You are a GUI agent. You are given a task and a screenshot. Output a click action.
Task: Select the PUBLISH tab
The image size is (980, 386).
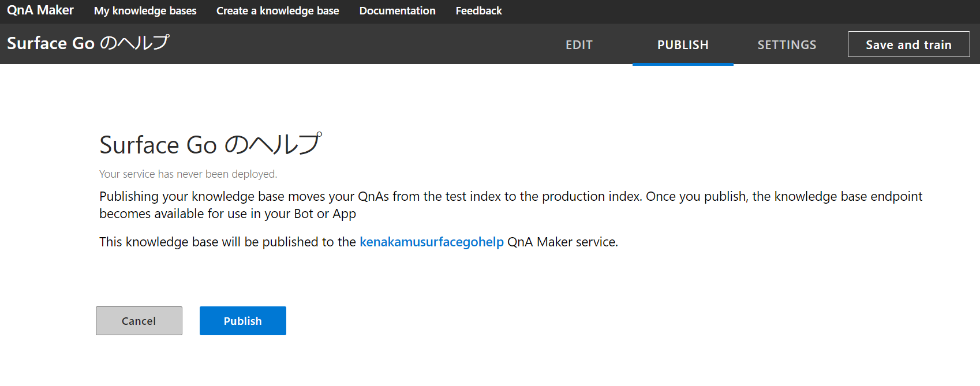[683, 44]
